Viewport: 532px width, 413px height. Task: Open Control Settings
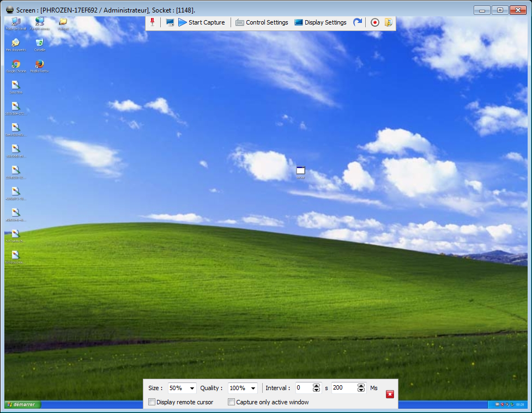coord(262,22)
